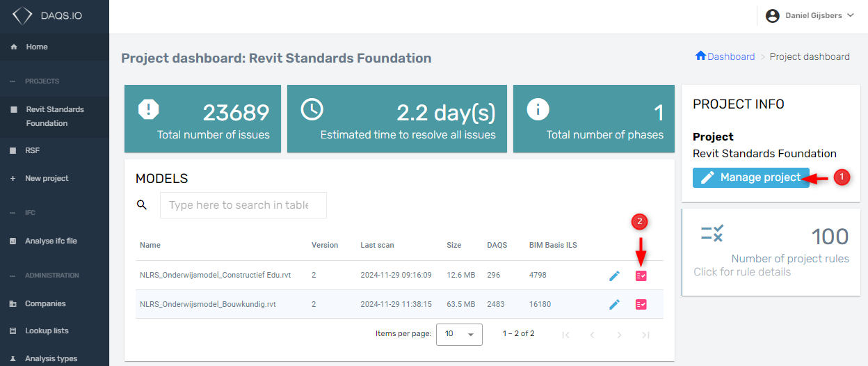Go to next page of models

[x=619, y=335]
